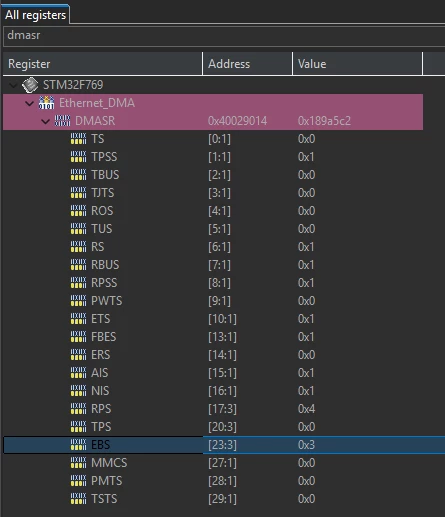Click the TPSS value 0x1
This screenshot has width=445, height=517.
[306, 157]
